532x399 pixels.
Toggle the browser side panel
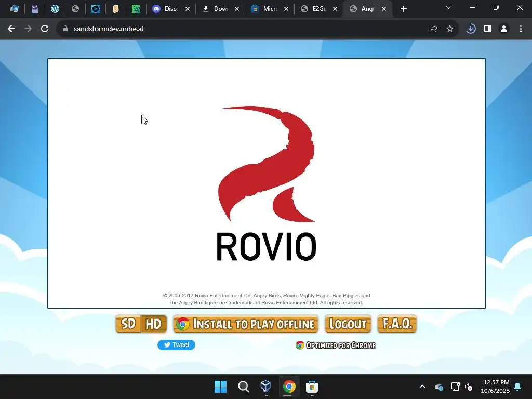click(x=487, y=29)
